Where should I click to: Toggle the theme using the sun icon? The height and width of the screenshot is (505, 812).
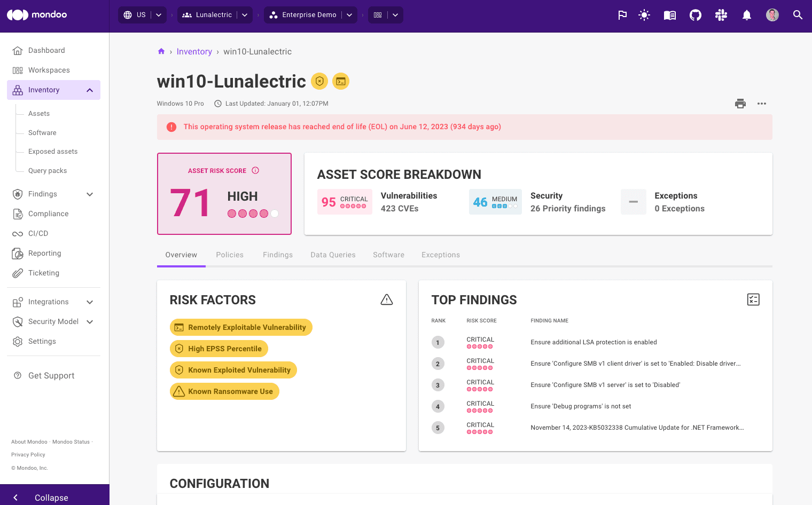coord(644,15)
